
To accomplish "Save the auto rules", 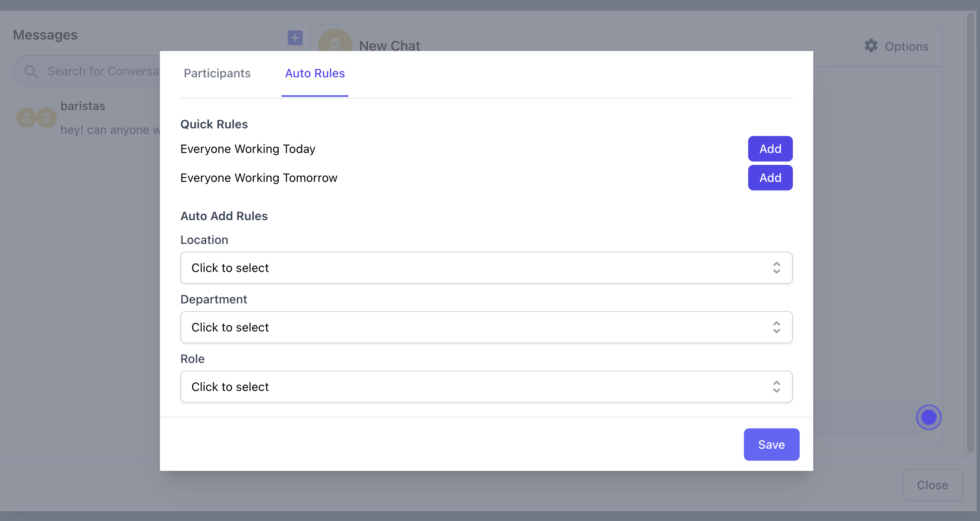I will click(x=771, y=445).
